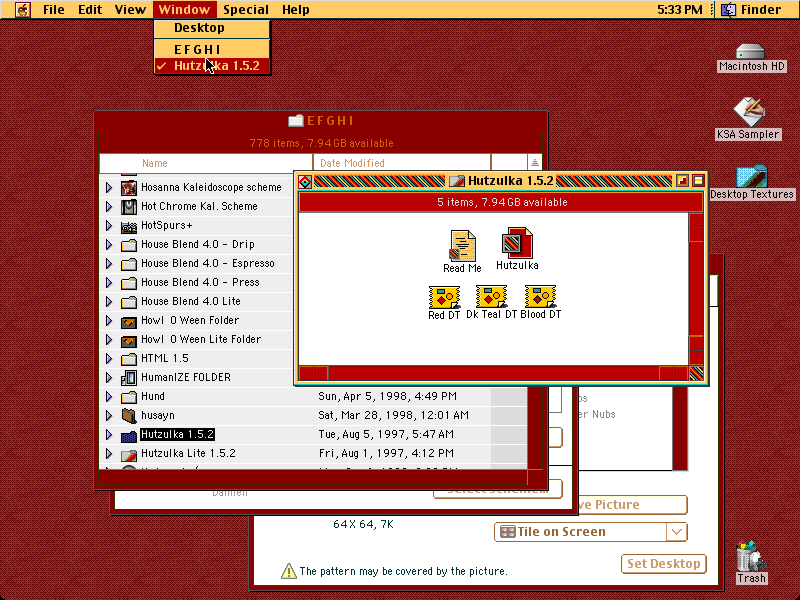Viewport: 800px width, 600px height.
Task: Select the Hot Chrome Kal. Scheme icon
Action: pos(129,207)
